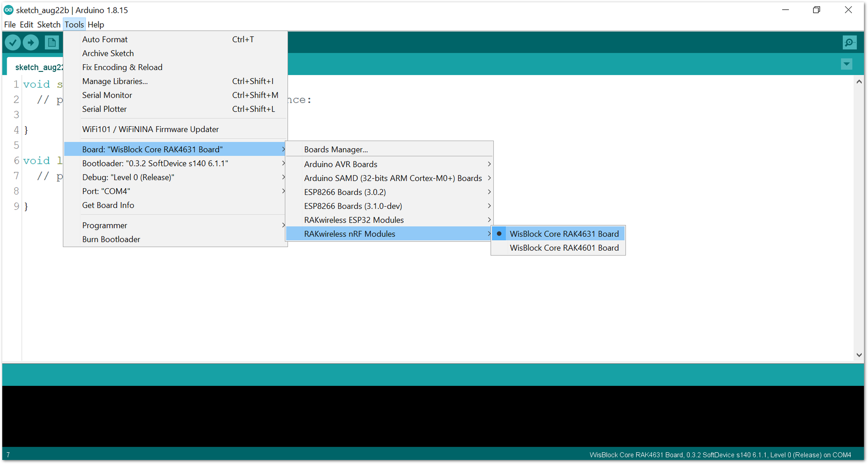
Task: Expand the Programmer submenu
Action: 175,225
